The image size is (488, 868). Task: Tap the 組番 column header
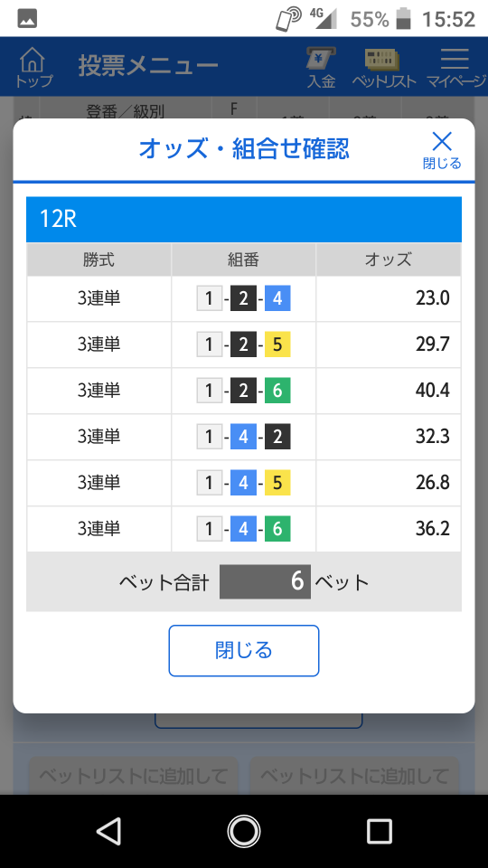pyautogui.click(x=243, y=259)
